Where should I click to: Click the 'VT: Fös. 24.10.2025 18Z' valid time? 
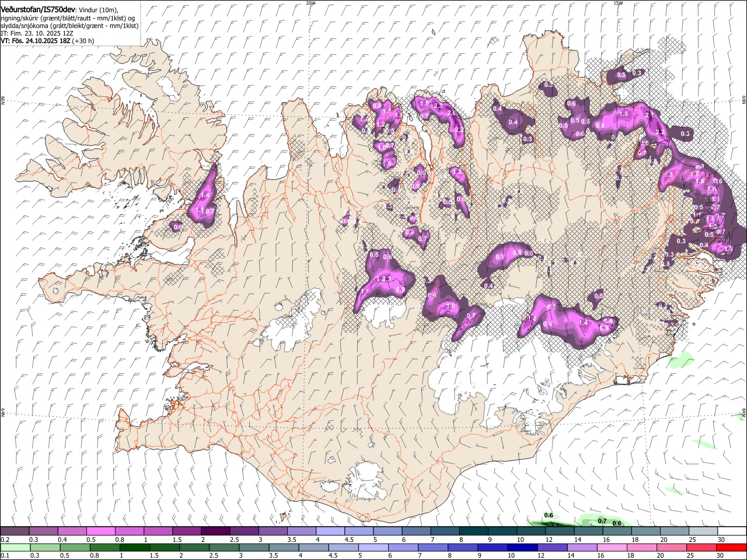tap(36, 41)
